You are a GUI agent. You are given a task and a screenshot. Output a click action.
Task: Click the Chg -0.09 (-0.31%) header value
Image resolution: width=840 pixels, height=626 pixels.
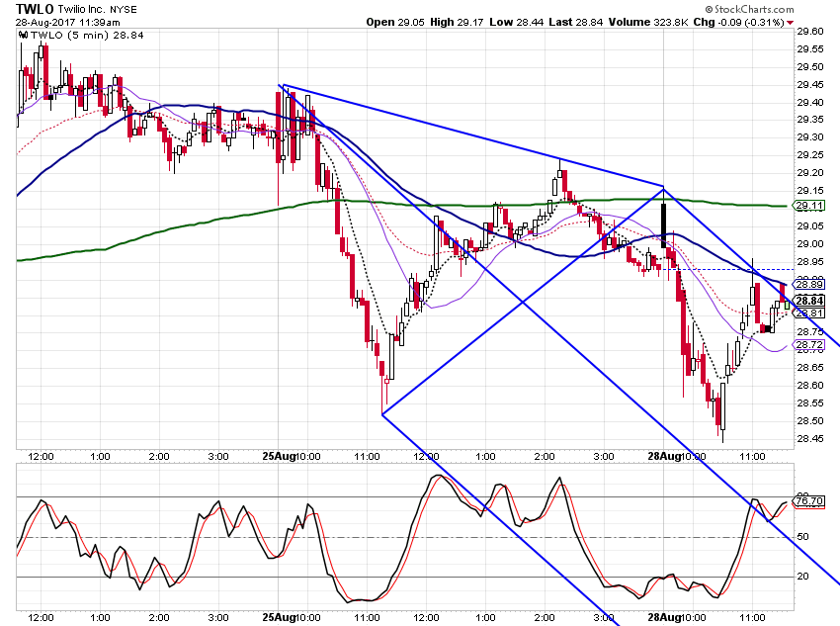(x=739, y=23)
